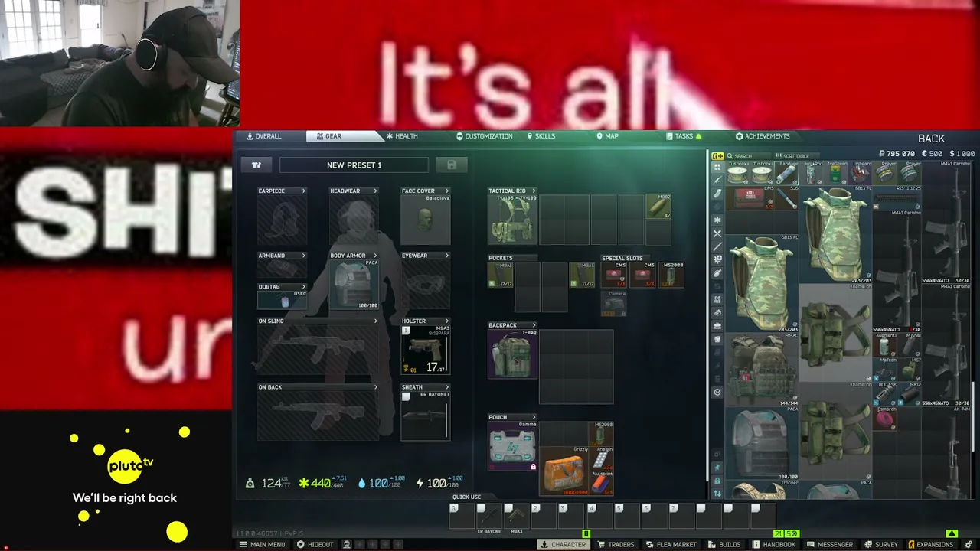Filter the stash by the rifle icon
Viewport: 980px width, 551px height.
pos(717,181)
